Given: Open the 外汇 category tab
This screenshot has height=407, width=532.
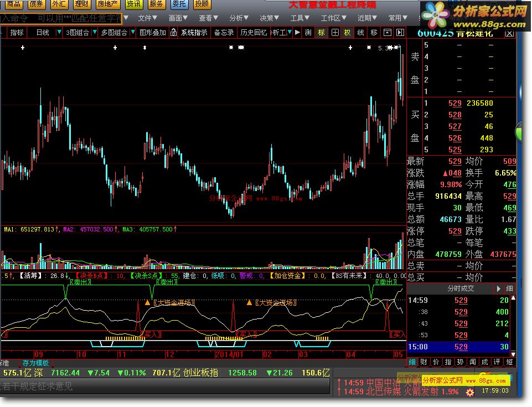Looking at the screenshot, I should tap(59, 4).
